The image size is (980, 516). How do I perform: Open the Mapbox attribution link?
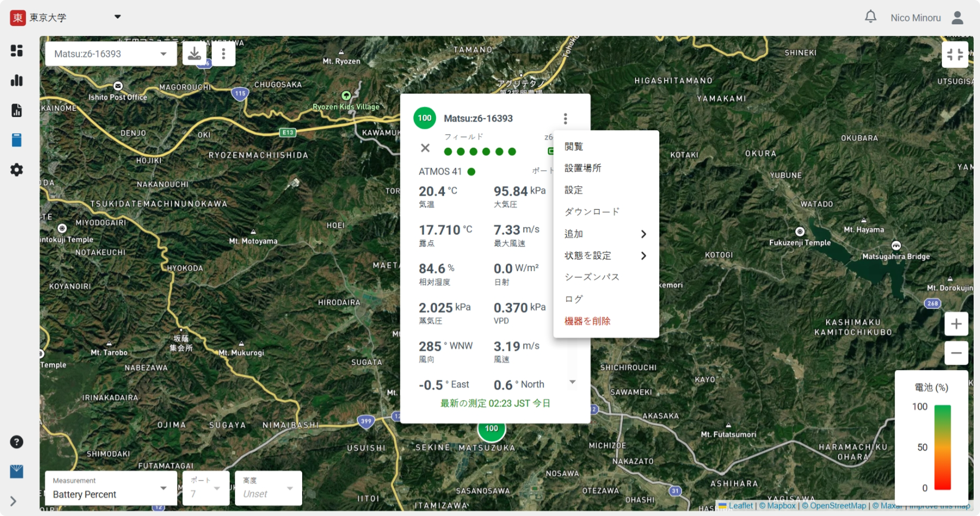777,506
